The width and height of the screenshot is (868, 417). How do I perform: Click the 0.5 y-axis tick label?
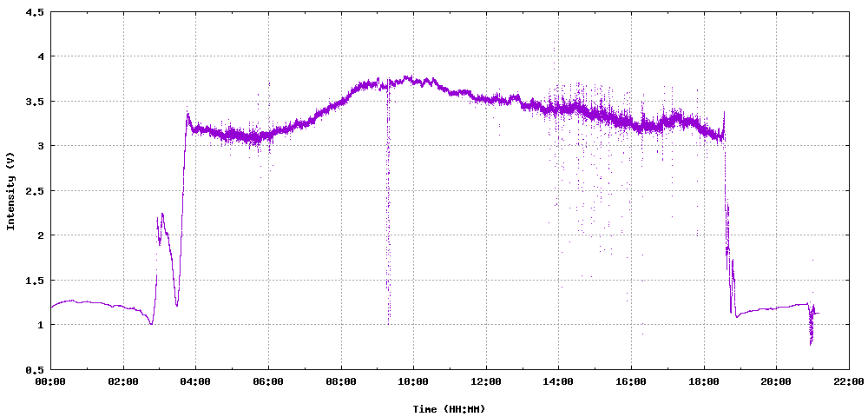pos(35,369)
